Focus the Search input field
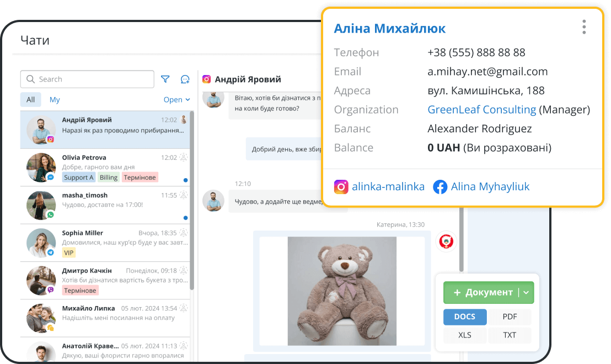The height and width of the screenshot is (364, 611). coord(87,79)
